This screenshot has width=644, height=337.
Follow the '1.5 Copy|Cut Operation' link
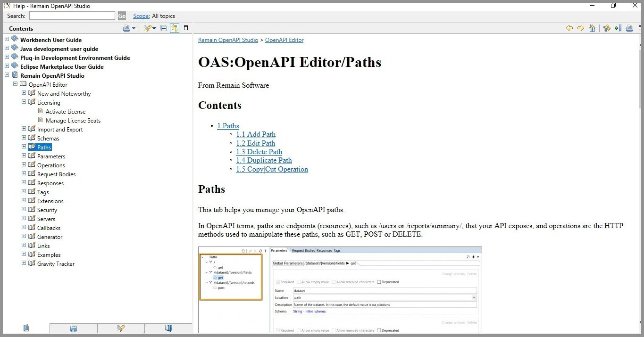click(272, 169)
